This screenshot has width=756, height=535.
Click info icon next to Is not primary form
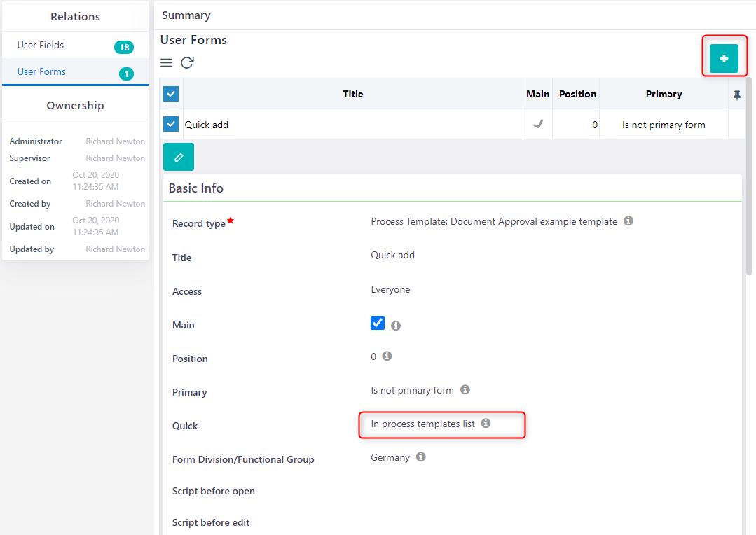[x=465, y=390]
